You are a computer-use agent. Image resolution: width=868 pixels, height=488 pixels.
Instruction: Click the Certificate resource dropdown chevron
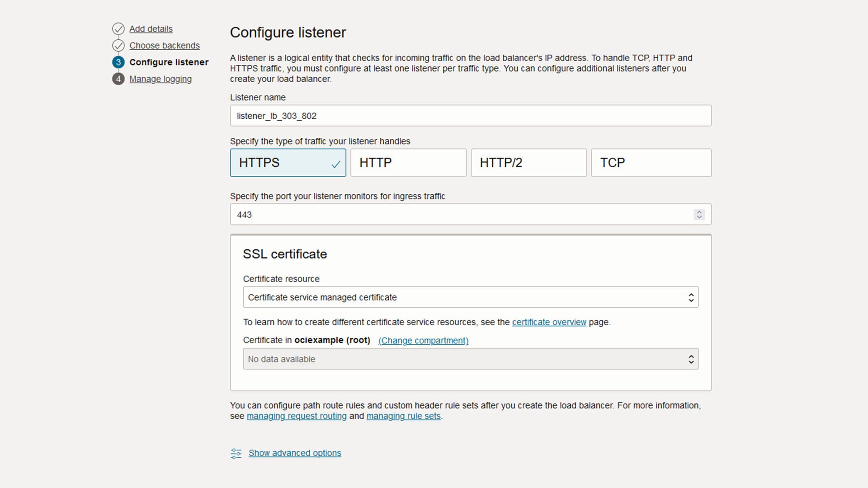coord(691,297)
